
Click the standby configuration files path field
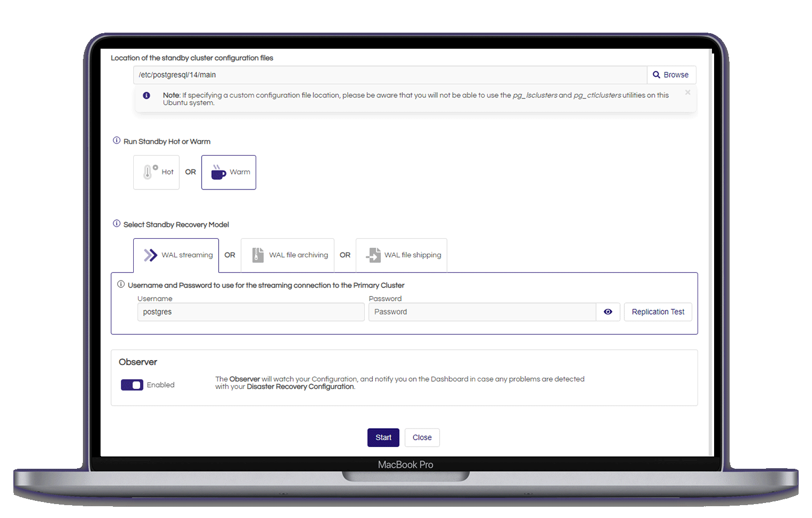(389, 74)
